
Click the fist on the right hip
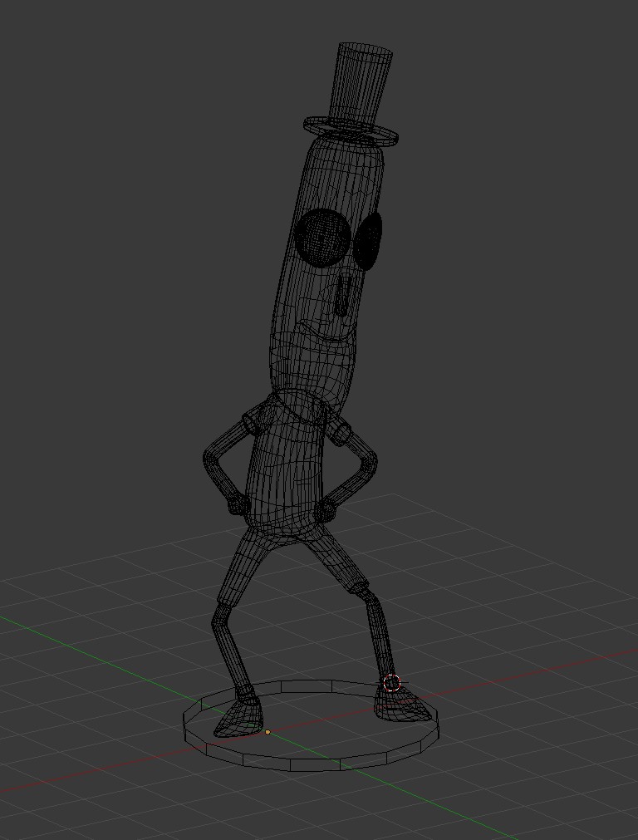point(328,508)
